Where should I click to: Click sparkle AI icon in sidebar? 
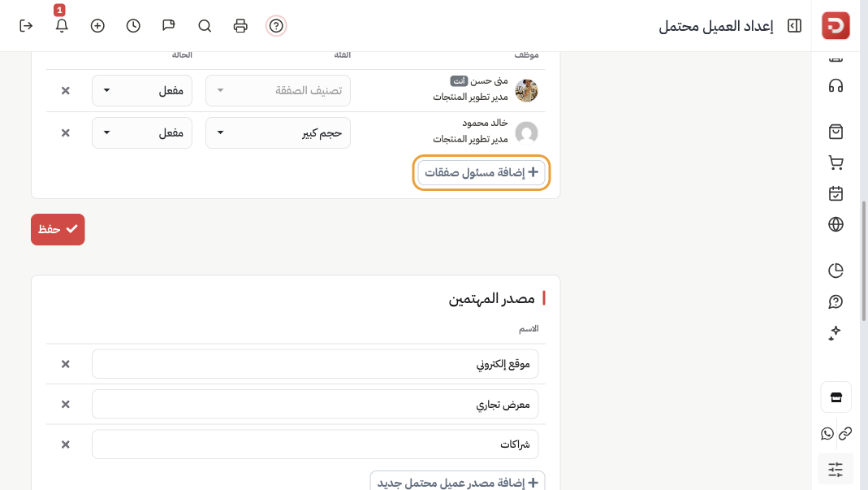(x=836, y=332)
